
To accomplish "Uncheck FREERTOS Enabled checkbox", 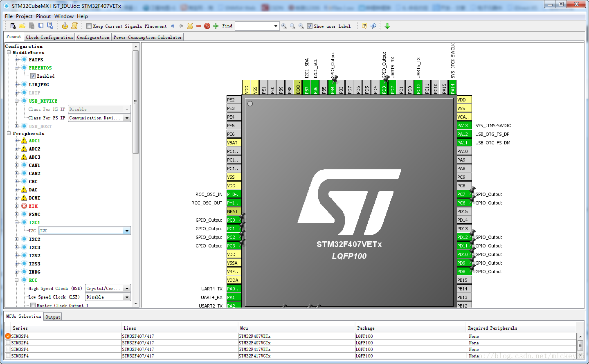I will [33, 76].
